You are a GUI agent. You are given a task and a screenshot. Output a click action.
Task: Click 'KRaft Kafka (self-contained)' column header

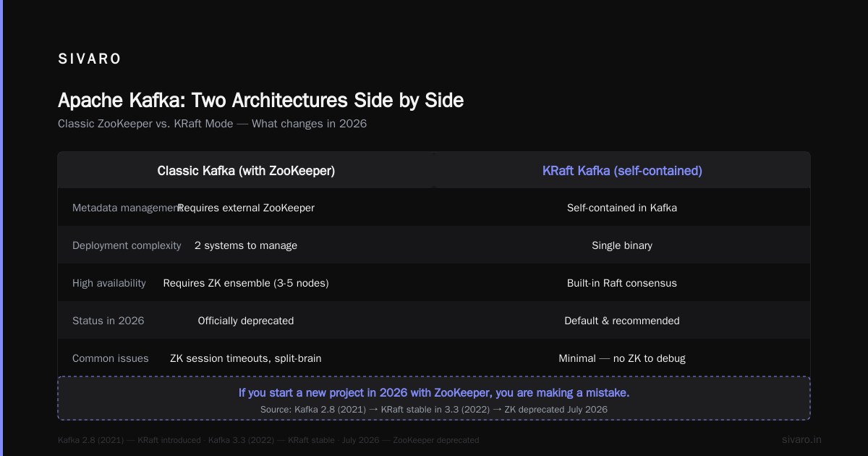click(x=622, y=171)
